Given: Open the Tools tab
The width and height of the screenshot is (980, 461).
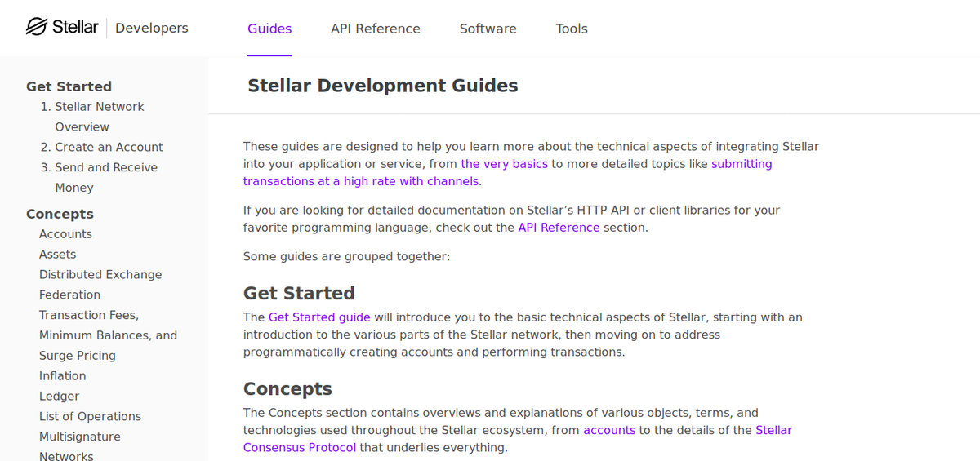Looking at the screenshot, I should [x=572, y=29].
